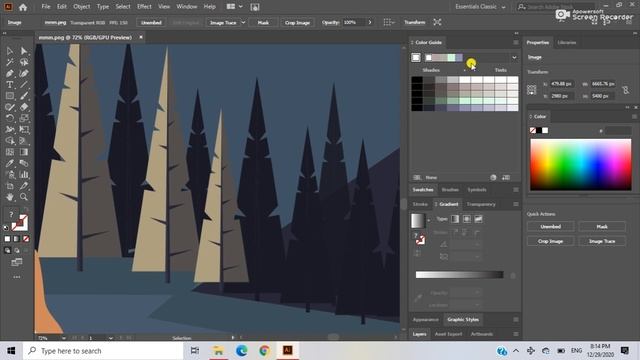
Task: Toggle constrain width and height proportions link
Action: click(626, 90)
